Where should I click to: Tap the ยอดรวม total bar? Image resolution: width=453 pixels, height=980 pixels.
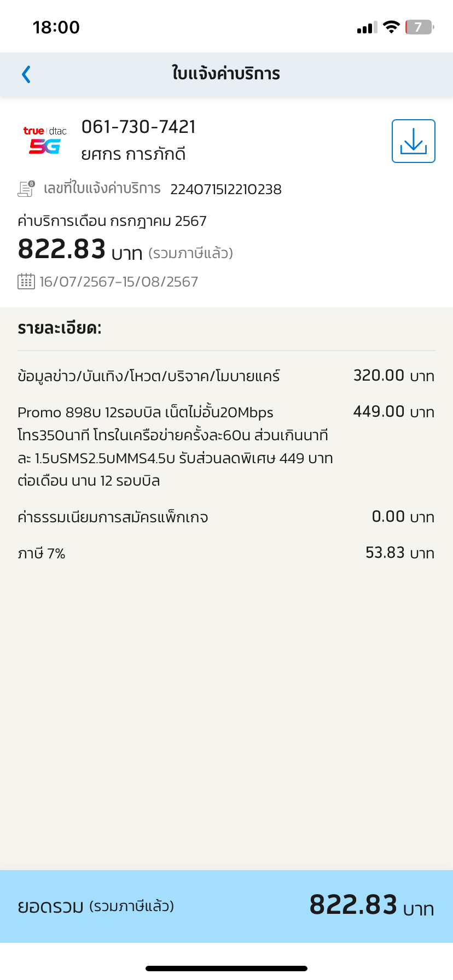pyautogui.click(x=226, y=906)
